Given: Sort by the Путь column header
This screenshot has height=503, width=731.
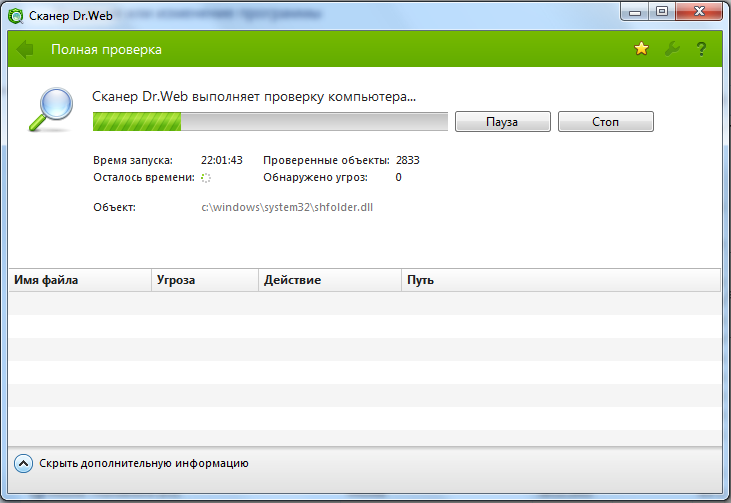Looking at the screenshot, I should point(560,280).
